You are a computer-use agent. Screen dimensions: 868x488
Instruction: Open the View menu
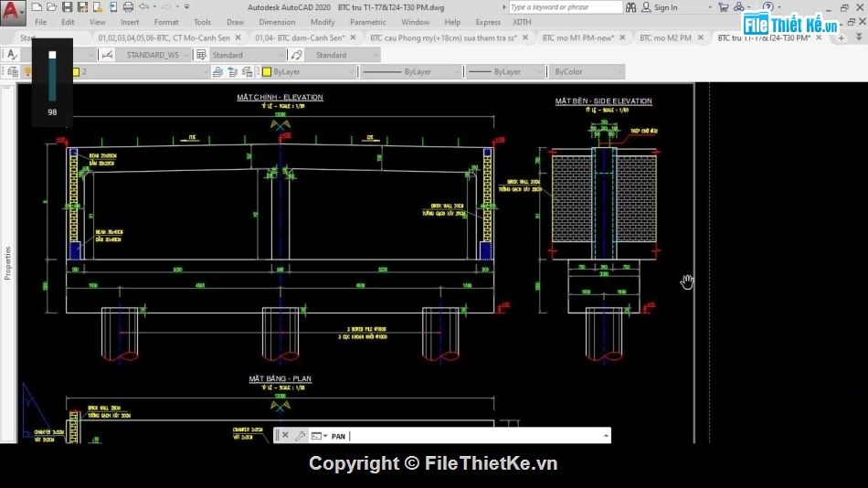[98, 22]
